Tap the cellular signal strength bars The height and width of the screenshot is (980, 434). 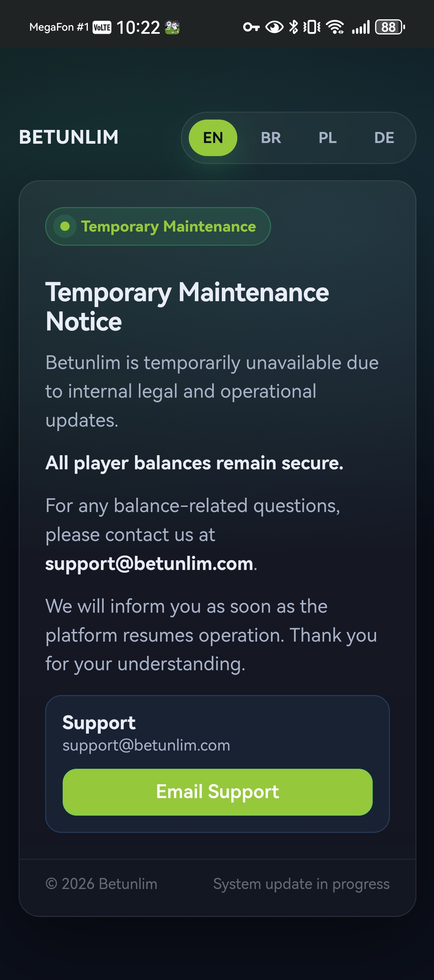point(361,27)
